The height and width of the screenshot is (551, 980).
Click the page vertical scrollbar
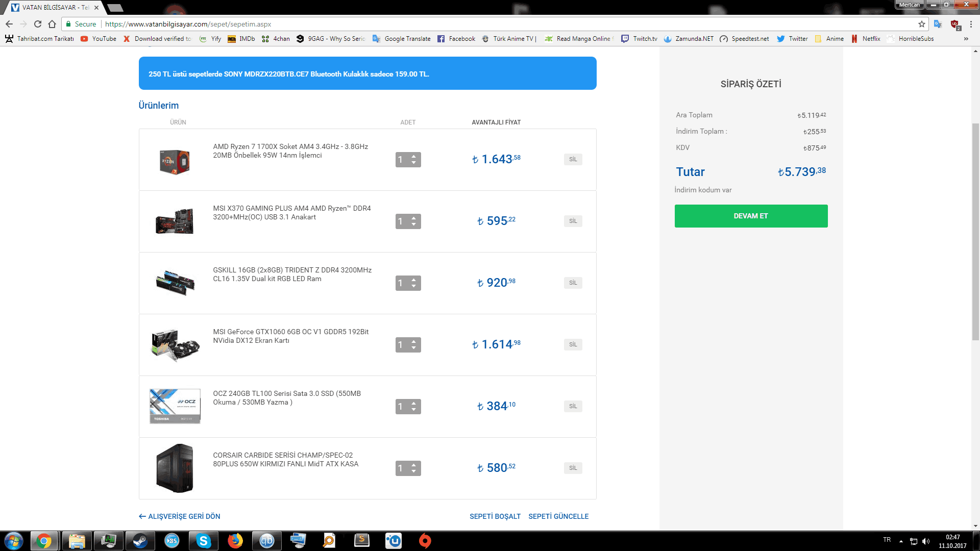coord(975,232)
